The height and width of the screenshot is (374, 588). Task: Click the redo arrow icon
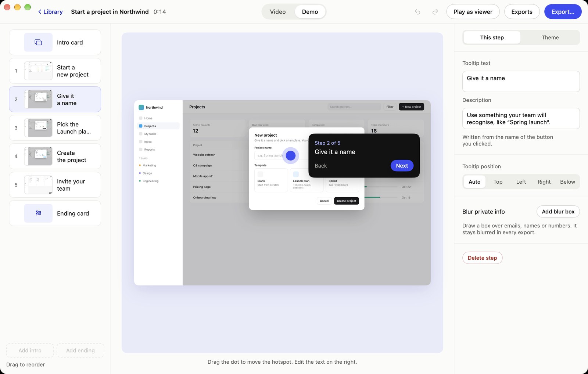[x=435, y=12]
